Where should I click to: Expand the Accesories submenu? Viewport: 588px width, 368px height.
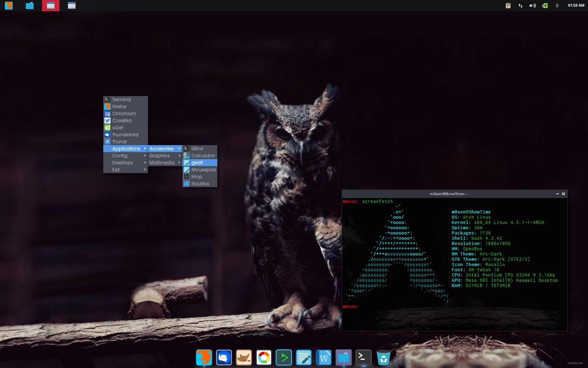pos(165,149)
